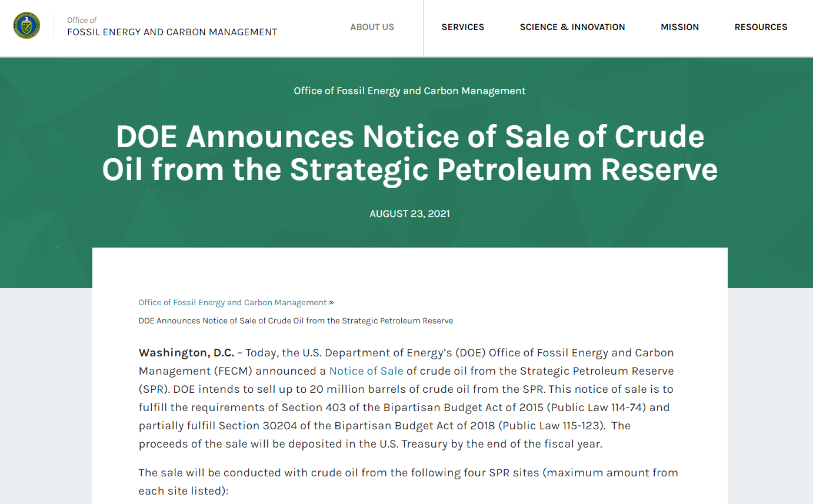Image resolution: width=813 pixels, height=504 pixels.
Task: Open the About Us menu
Action: coord(372,27)
